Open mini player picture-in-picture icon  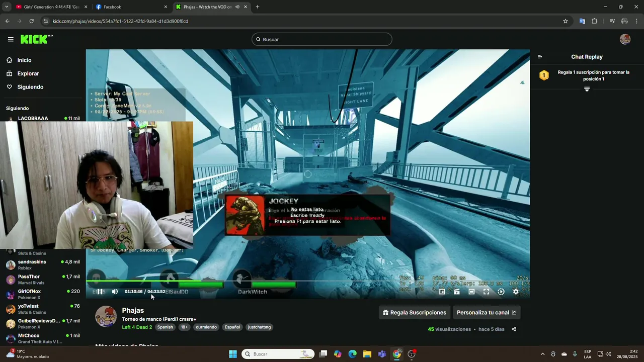[x=442, y=292]
